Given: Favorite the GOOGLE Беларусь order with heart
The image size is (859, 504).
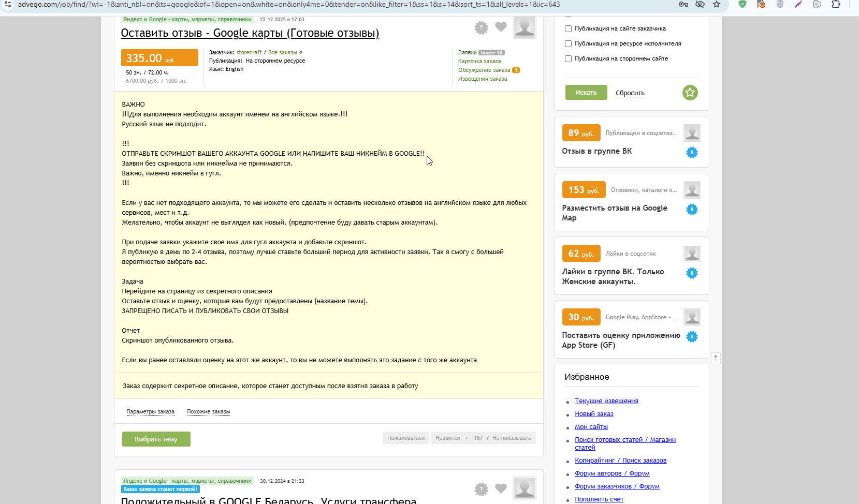Looking at the screenshot, I should [501, 488].
